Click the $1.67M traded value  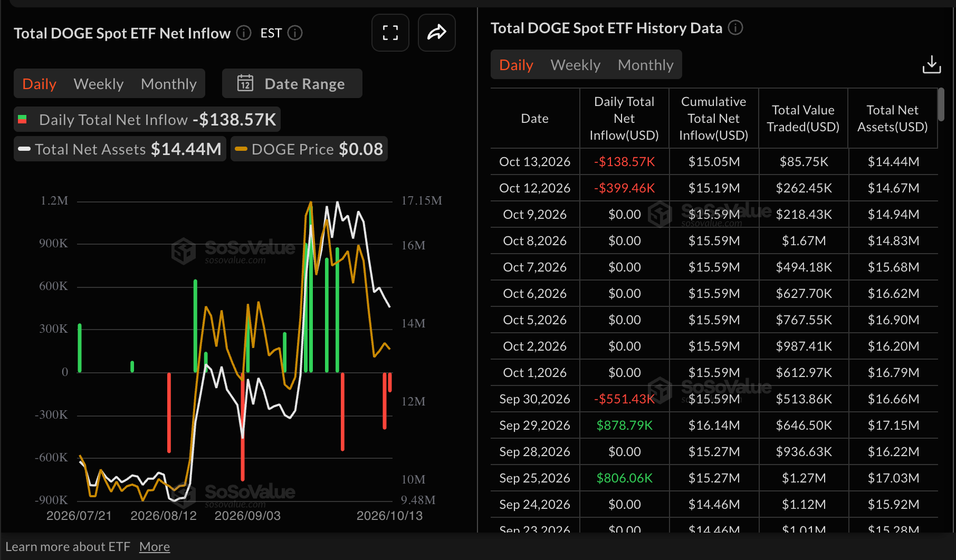(x=804, y=241)
